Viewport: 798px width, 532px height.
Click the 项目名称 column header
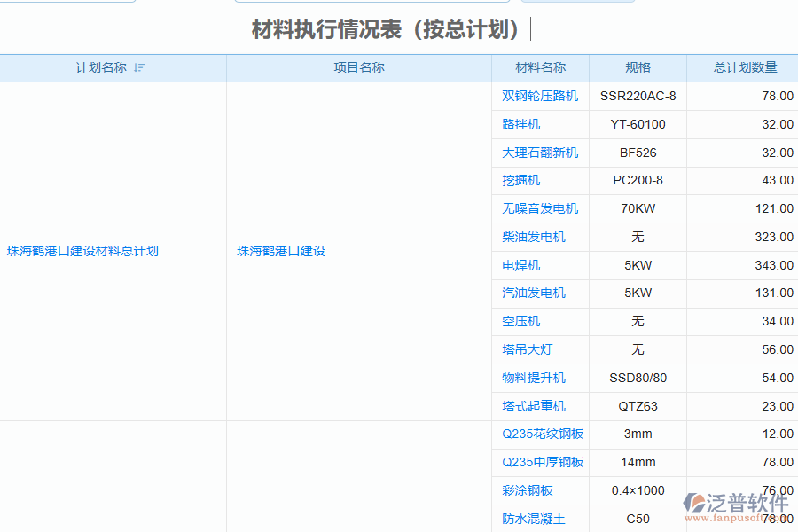click(358, 67)
